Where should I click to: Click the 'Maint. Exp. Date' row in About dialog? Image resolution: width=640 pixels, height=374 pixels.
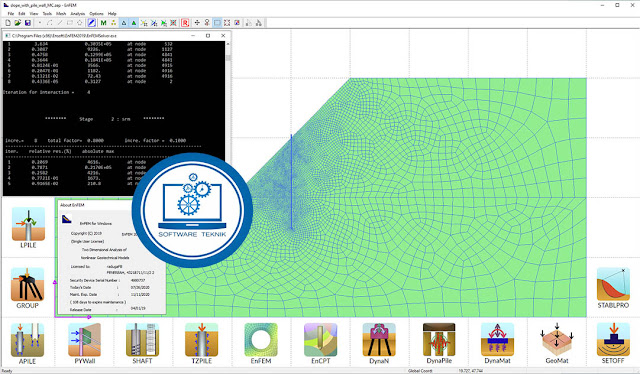tap(110, 294)
